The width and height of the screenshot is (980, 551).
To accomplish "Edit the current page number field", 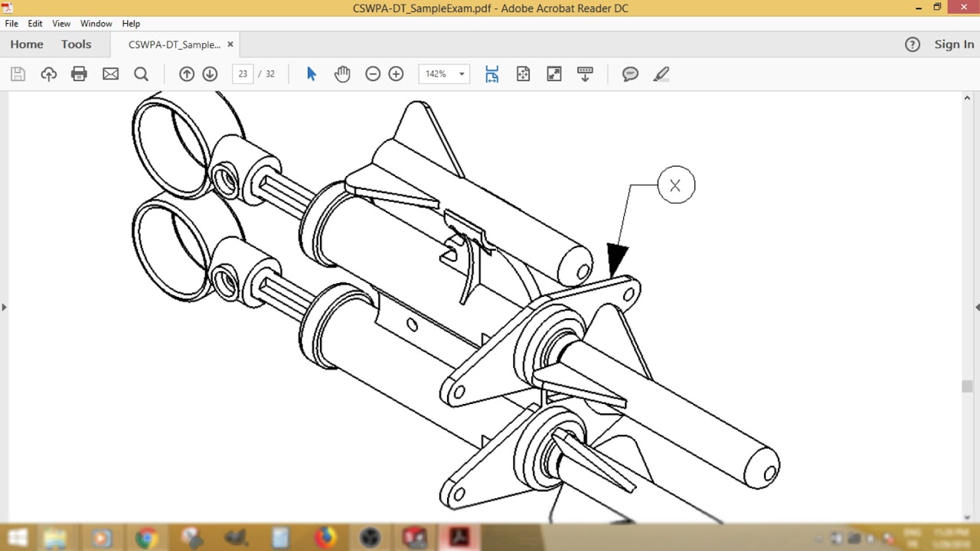I will point(243,73).
